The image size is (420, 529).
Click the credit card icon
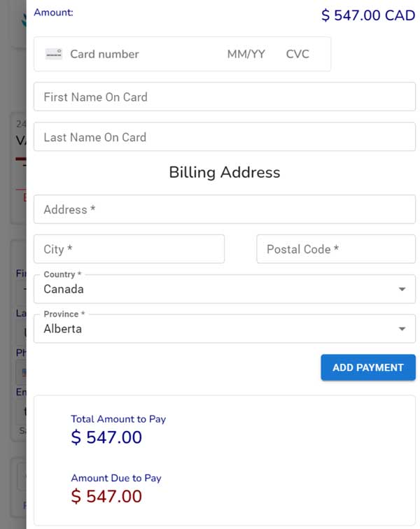coord(54,54)
